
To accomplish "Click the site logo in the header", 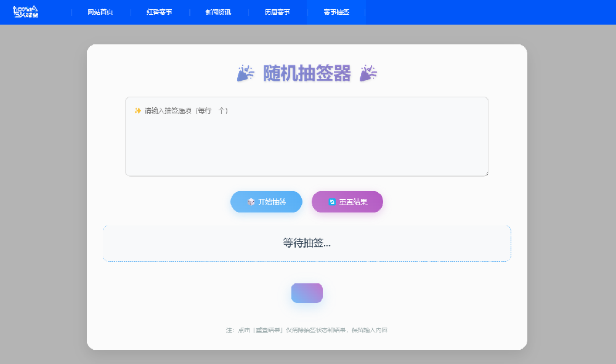I will point(26,12).
